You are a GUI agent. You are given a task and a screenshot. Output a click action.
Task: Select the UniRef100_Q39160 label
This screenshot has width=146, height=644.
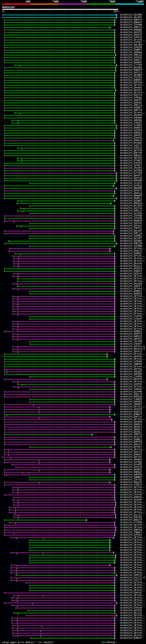(131, 163)
